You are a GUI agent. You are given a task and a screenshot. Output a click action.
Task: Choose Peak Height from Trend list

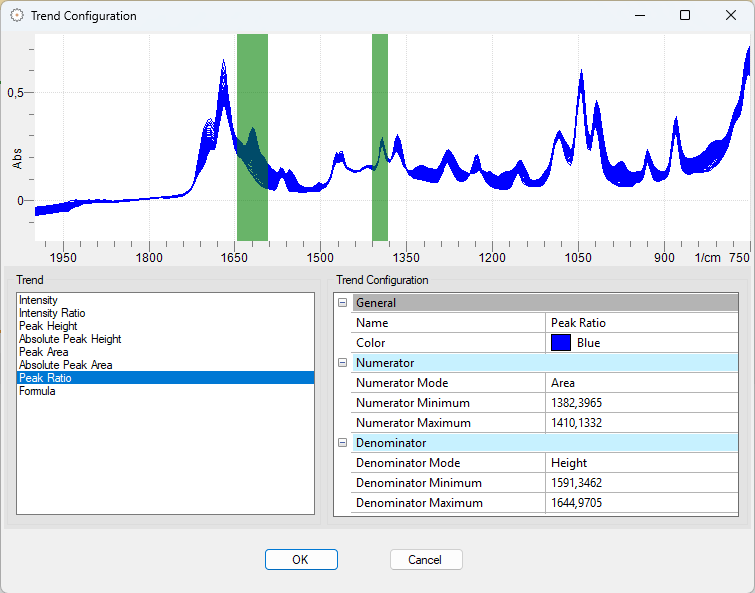(48, 326)
